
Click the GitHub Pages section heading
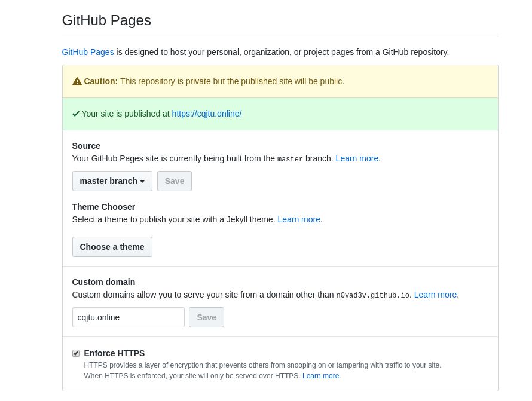(106, 20)
